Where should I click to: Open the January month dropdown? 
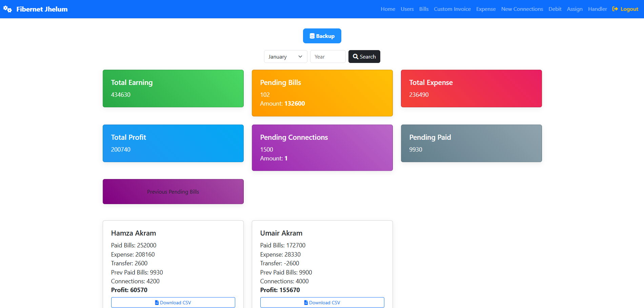285,57
